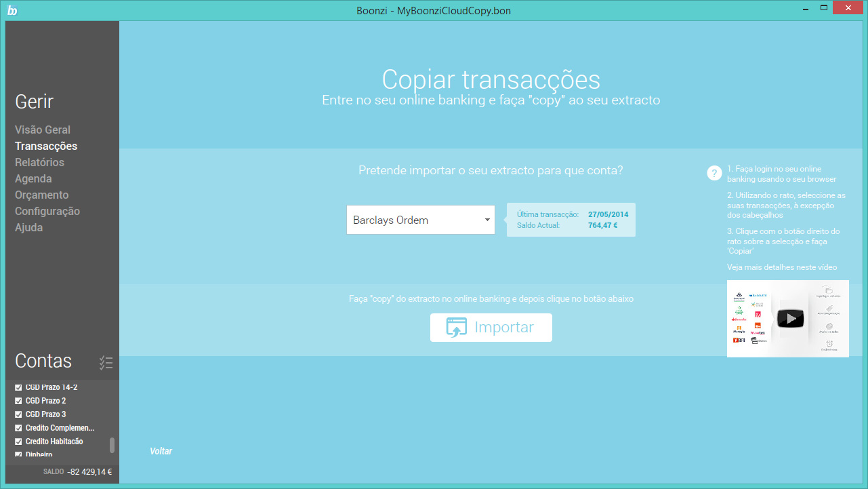868x489 pixels.
Task: Select Orçamento in the Gerir menu
Action: [41, 195]
